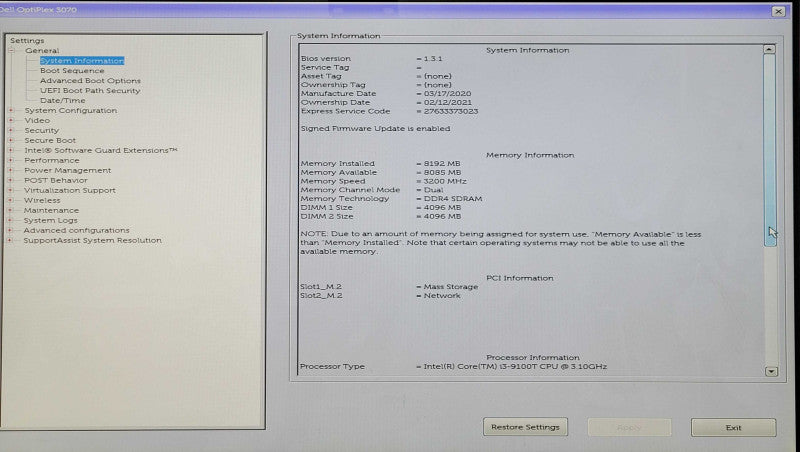The image size is (800, 452).
Task: Select the Wireless category label
Action: tap(42, 200)
